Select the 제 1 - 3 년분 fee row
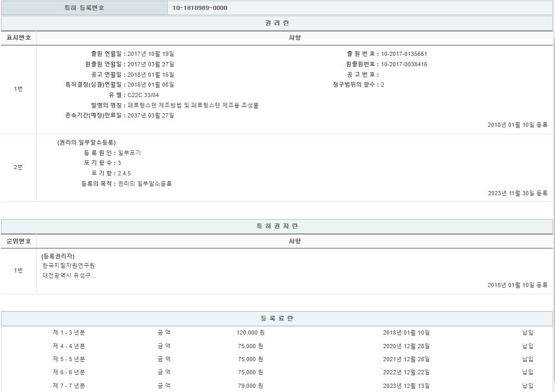This screenshot has width=555, height=392. click(x=69, y=332)
